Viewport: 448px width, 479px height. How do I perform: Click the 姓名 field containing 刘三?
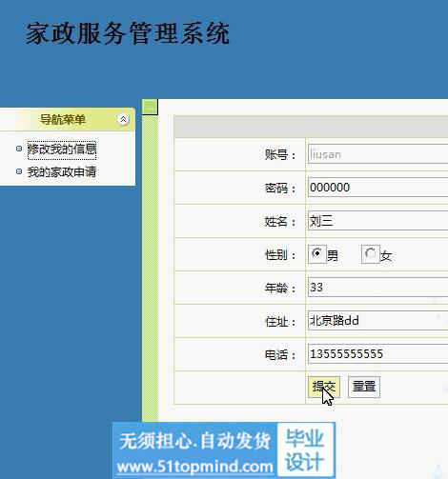(x=377, y=221)
